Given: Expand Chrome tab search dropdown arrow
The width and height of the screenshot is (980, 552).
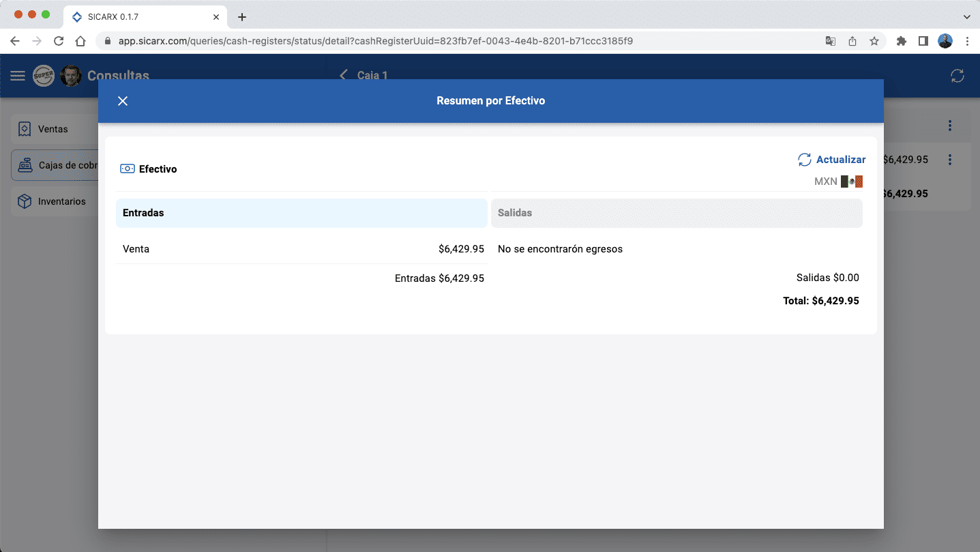Looking at the screenshot, I should (x=966, y=17).
